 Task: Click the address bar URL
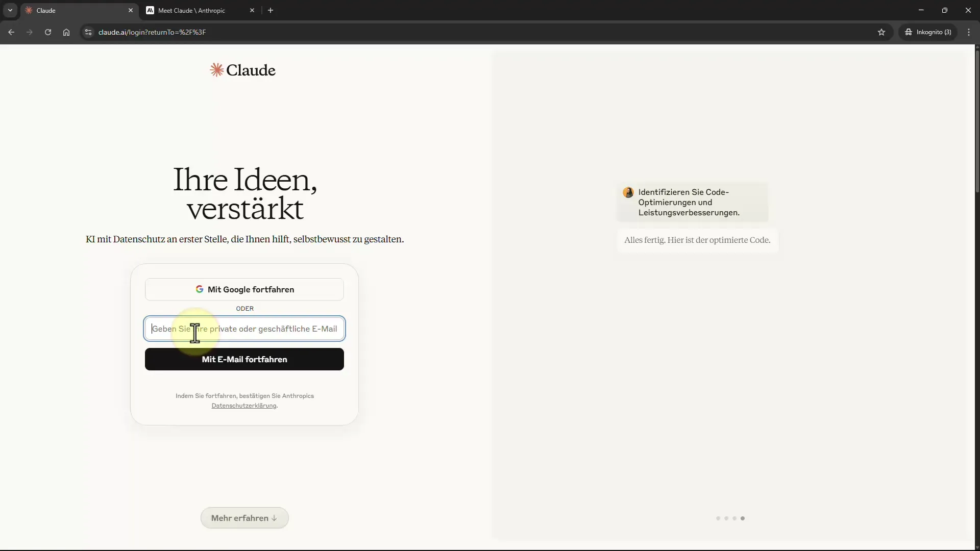pos(152,32)
